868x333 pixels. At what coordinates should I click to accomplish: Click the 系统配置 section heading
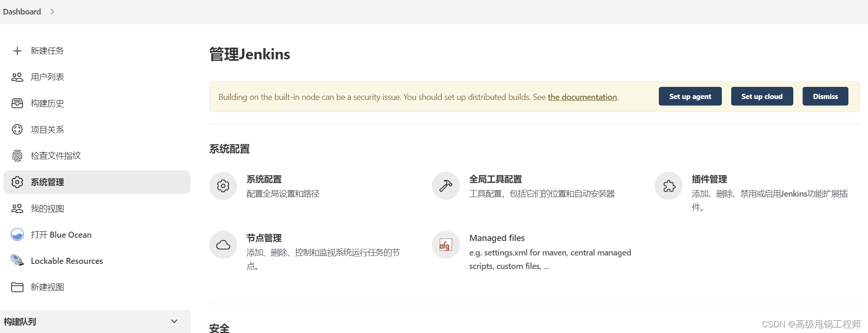(x=230, y=149)
